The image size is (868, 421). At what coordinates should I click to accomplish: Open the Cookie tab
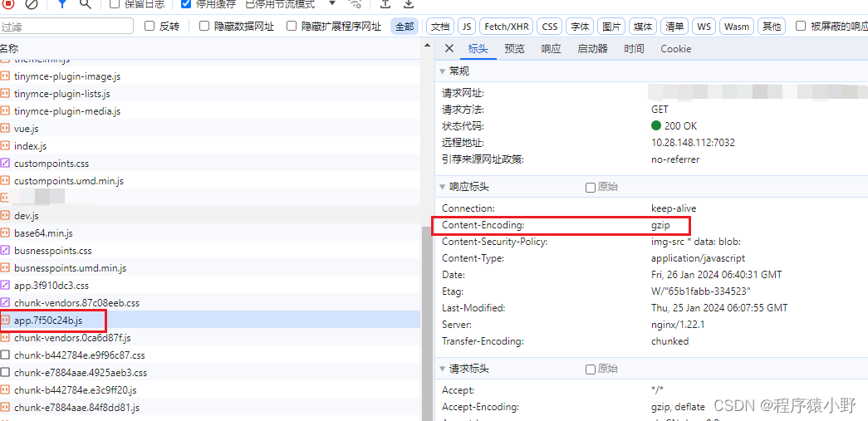[675, 49]
